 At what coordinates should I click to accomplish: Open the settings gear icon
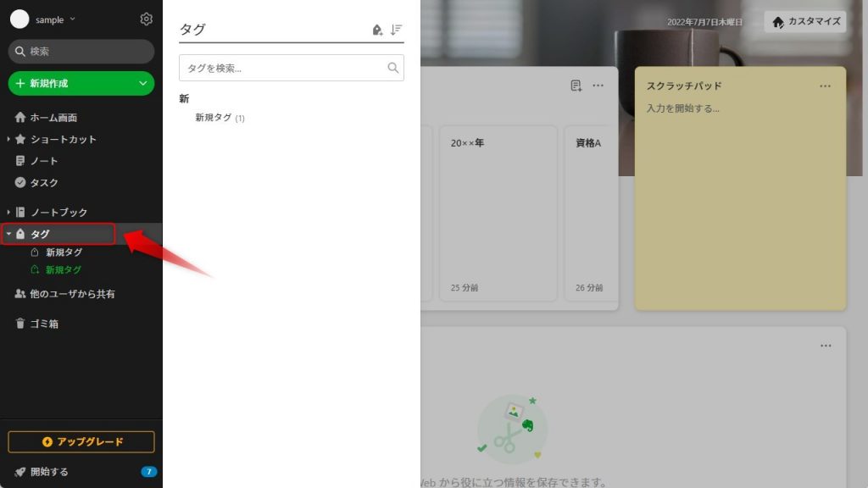pos(146,19)
